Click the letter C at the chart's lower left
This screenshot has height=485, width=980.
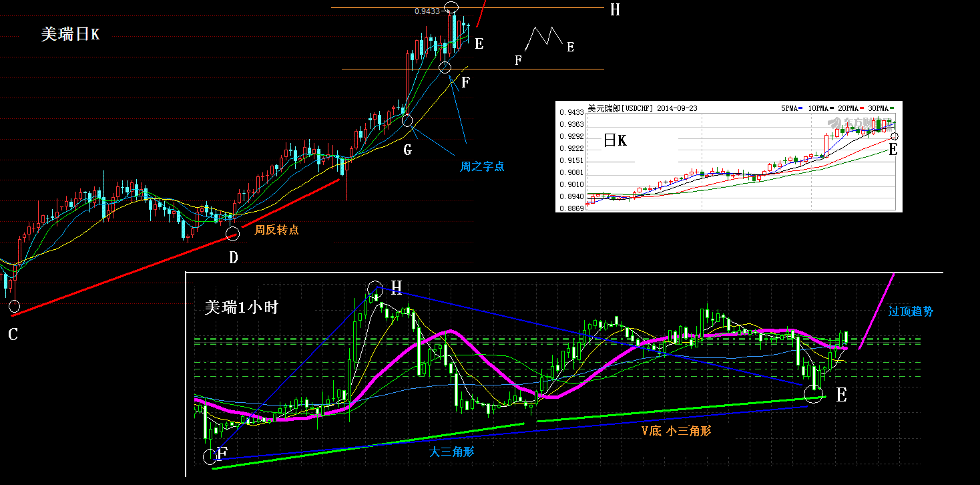point(13,334)
